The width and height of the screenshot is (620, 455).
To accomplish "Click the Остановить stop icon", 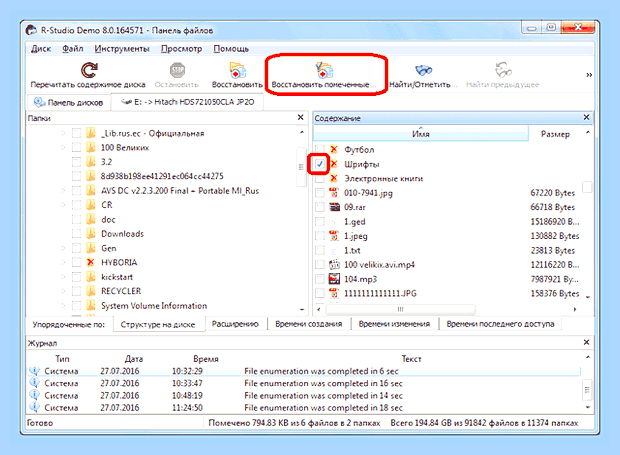I will pyautogui.click(x=177, y=70).
